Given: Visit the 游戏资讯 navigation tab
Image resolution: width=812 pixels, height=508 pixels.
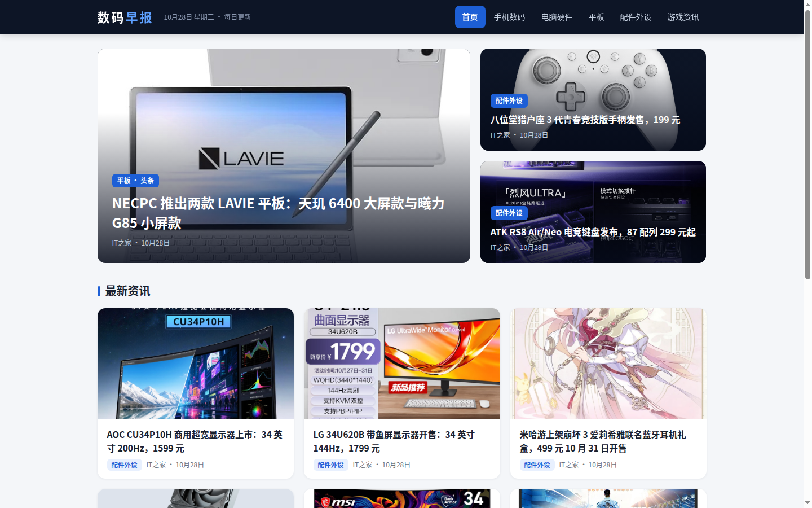Looking at the screenshot, I should pyautogui.click(x=683, y=17).
